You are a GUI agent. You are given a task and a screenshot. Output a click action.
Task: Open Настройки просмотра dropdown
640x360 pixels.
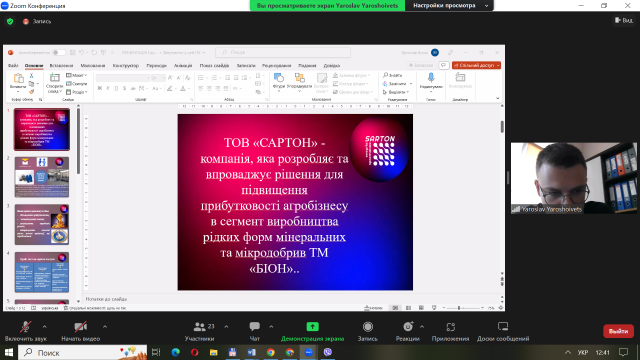coord(449,5)
